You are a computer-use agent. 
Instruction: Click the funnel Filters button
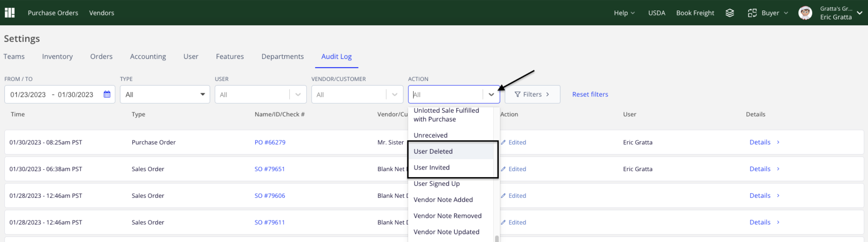tap(532, 94)
